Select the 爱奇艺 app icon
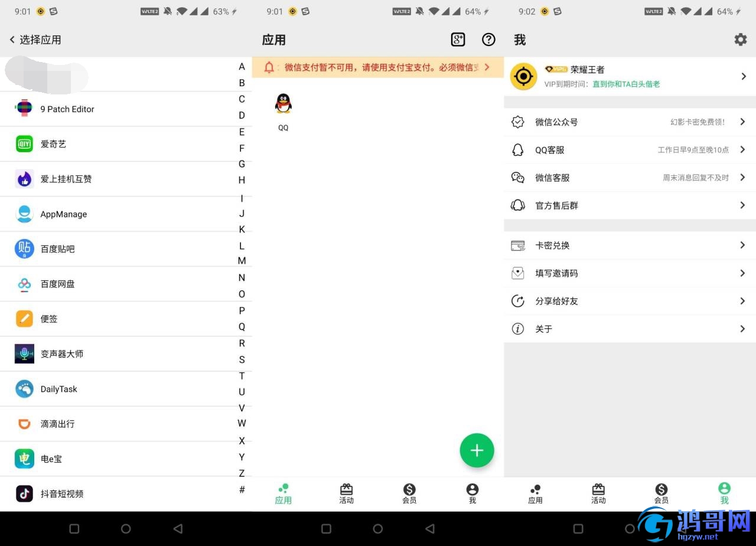The image size is (756, 546). pos(24,143)
